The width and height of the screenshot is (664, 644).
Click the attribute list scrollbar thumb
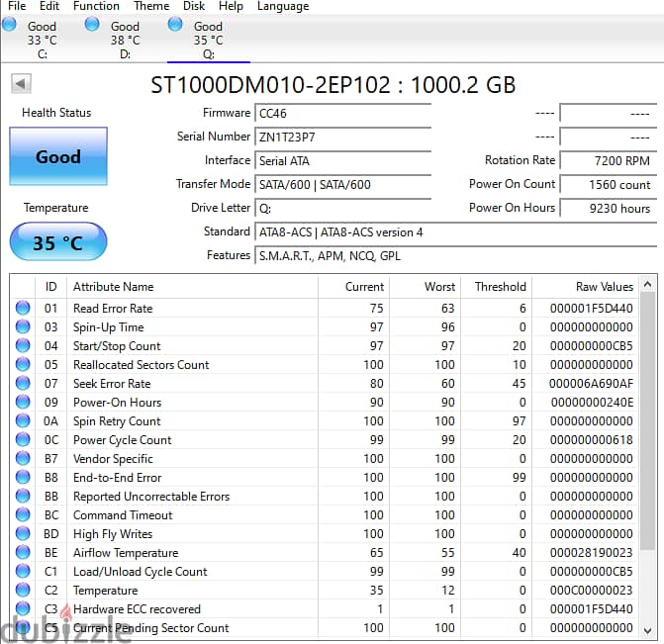click(x=647, y=421)
